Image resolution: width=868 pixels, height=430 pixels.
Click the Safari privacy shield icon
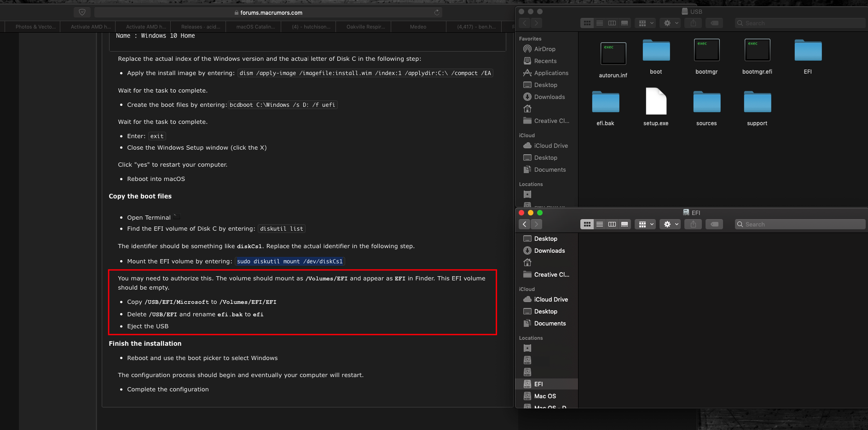point(82,12)
